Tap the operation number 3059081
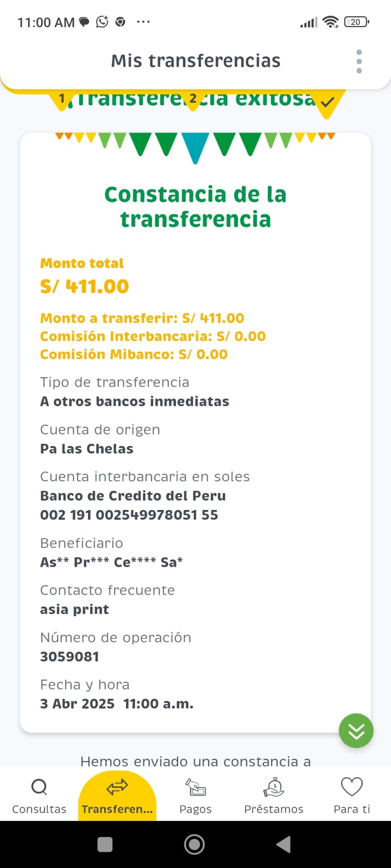391x868 pixels. [x=70, y=656]
